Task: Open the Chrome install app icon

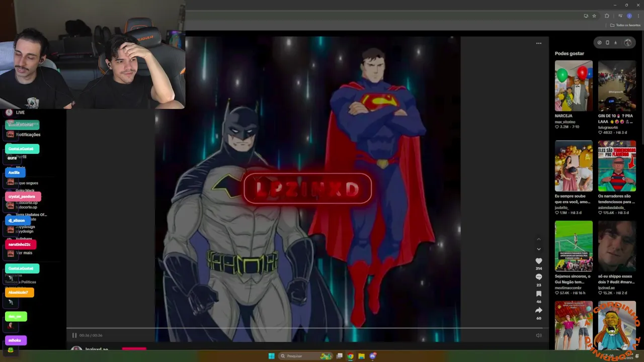Action: (x=586, y=16)
